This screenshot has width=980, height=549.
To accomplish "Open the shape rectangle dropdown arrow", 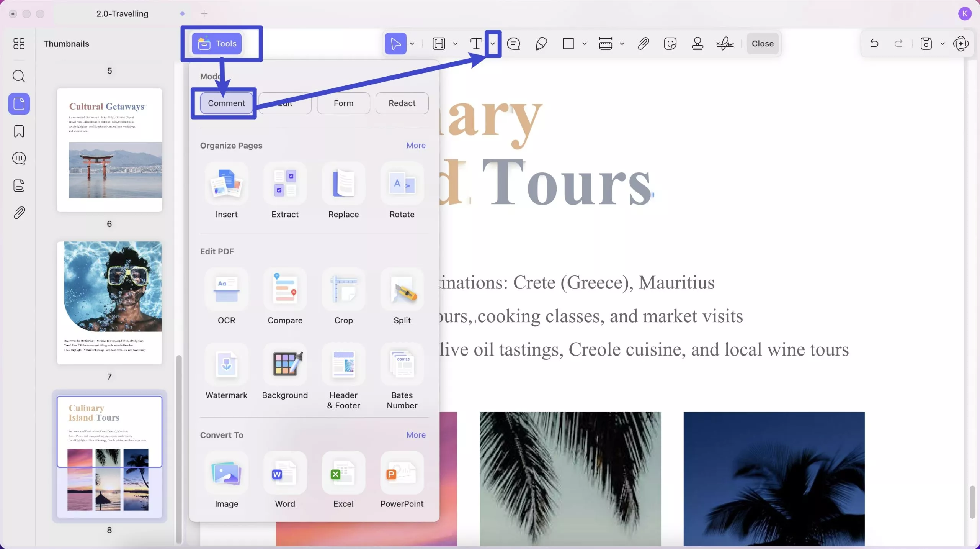I will (x=584, y=44).
